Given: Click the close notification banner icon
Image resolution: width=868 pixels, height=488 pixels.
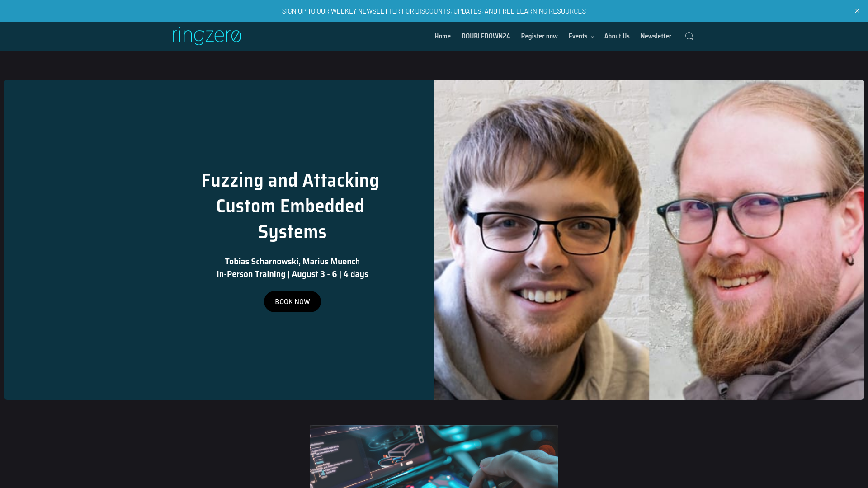Looking at the screenshot, I should (857, 11).
